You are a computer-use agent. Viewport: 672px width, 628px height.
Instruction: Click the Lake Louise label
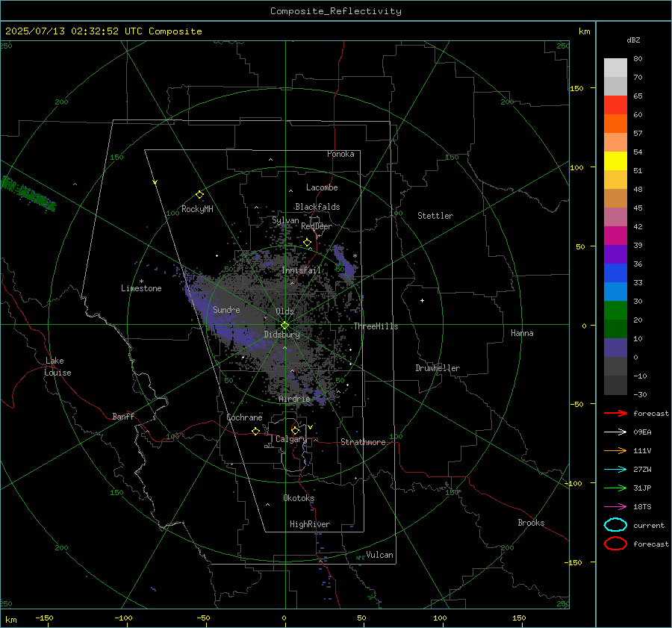click(57, 367)
